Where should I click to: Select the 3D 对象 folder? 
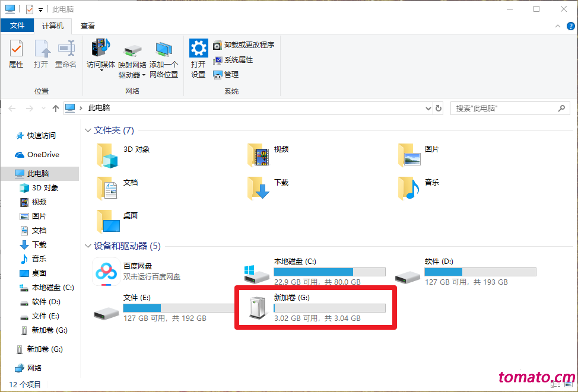click(x=123, y=155)
